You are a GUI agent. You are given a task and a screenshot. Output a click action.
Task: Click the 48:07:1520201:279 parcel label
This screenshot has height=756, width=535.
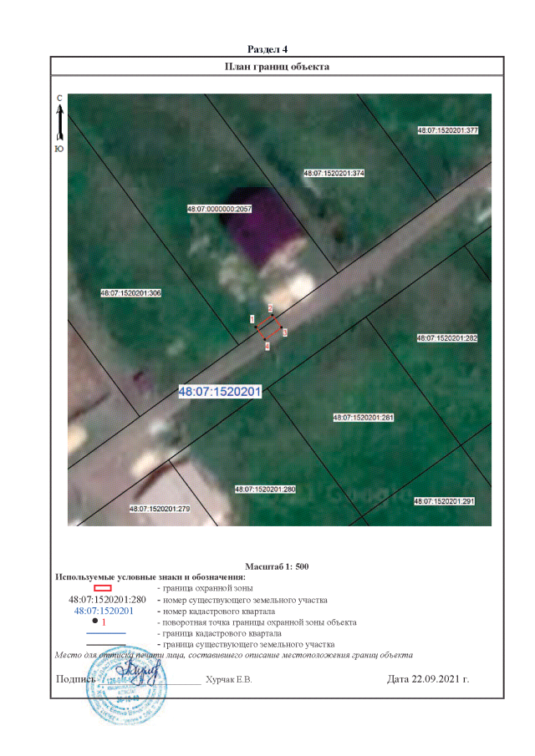(160, 509)
